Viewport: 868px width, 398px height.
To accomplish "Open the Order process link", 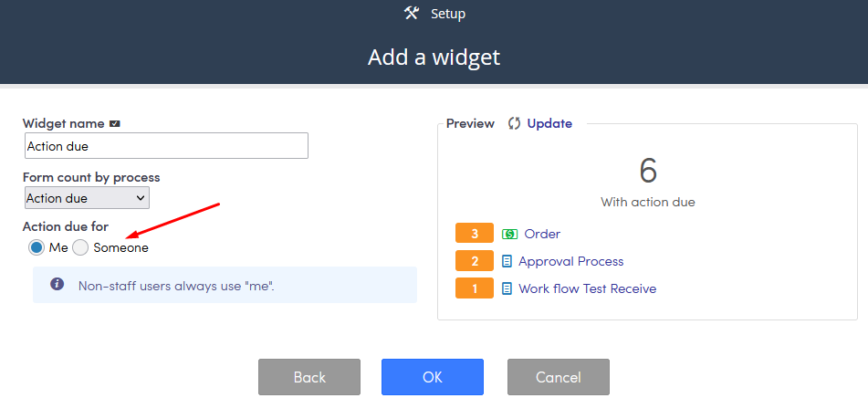I will pos(542,234).
